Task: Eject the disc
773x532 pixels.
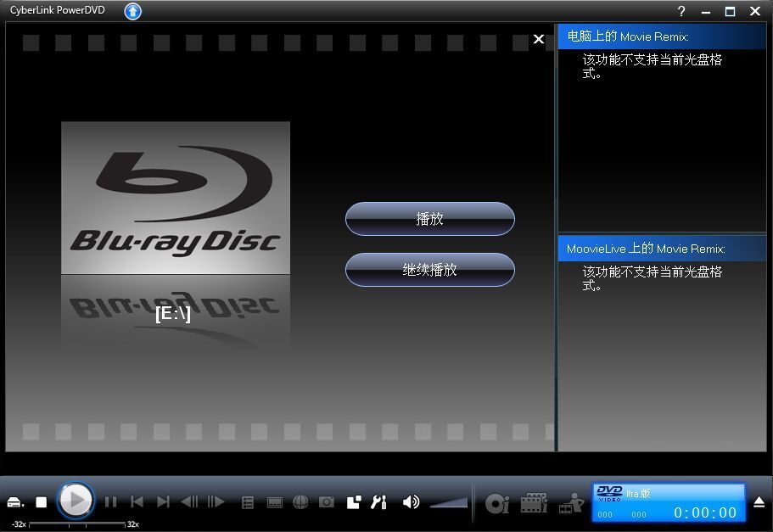Action: 759,502
